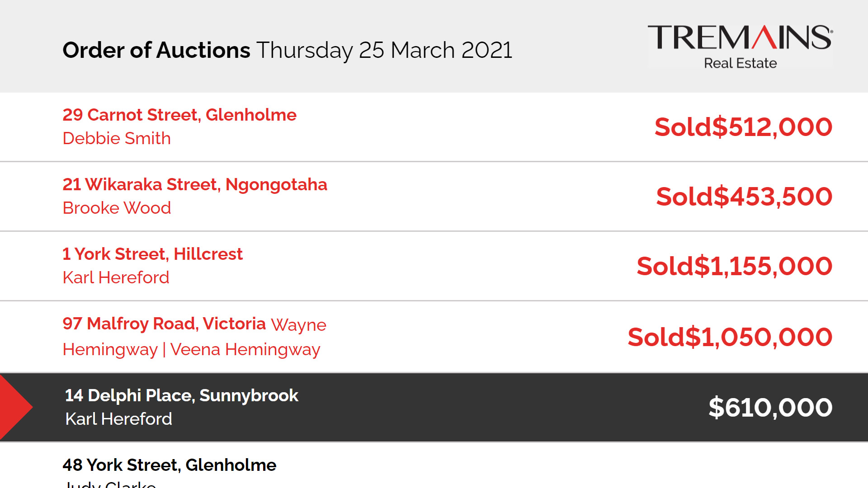Select the Veena Hemingway agent name
Screen dimensions: 868x488
point(245,349)
